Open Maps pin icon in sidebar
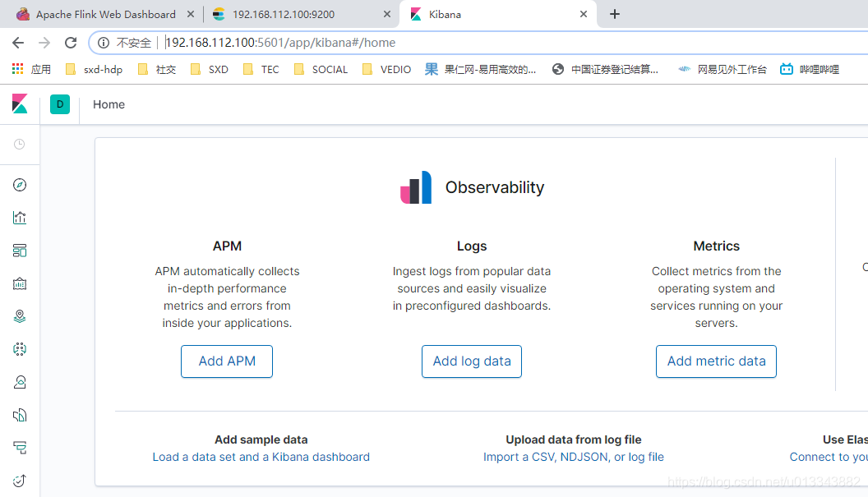The height and width of the screenshot is (497, 868). 20,316
